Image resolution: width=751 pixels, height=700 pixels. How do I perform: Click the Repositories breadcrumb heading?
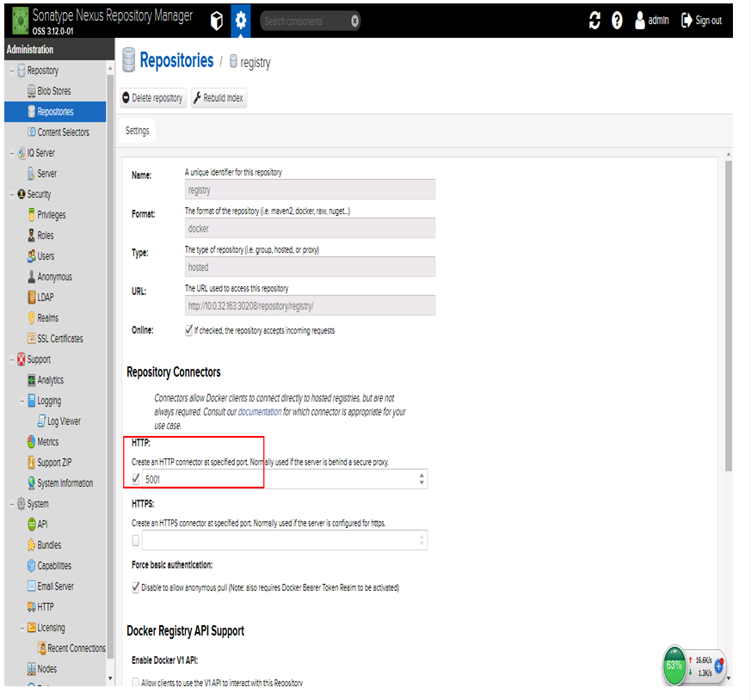click(x=176, y=61)
